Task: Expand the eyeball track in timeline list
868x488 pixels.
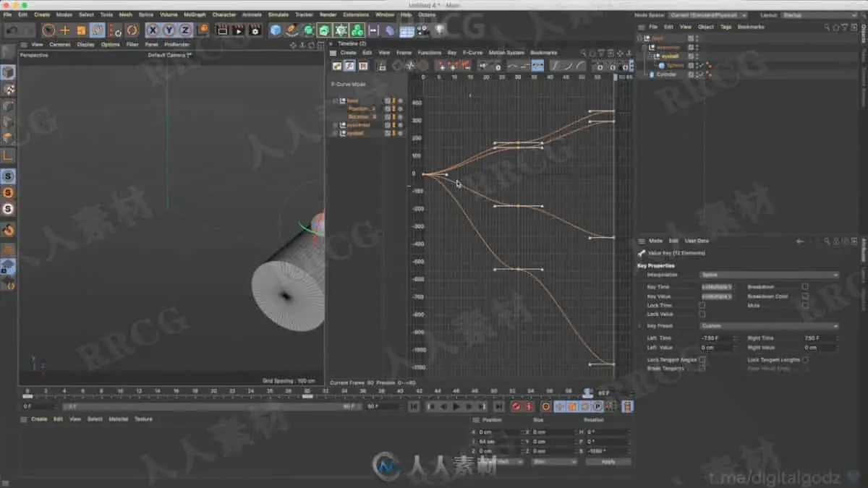Action: [335, 134]
